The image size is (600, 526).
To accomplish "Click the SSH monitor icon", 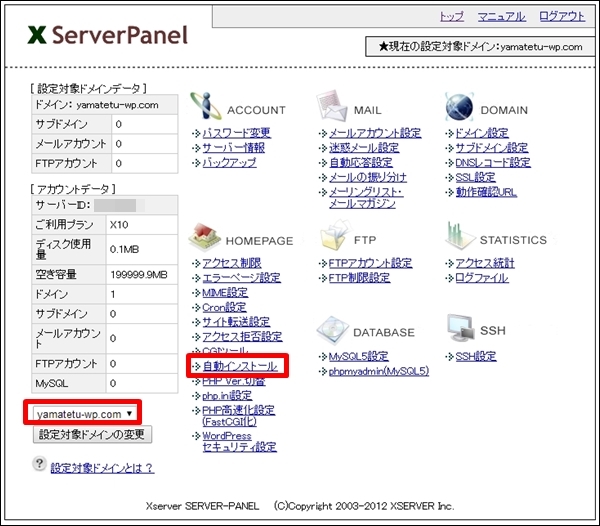I will (461, 328).
